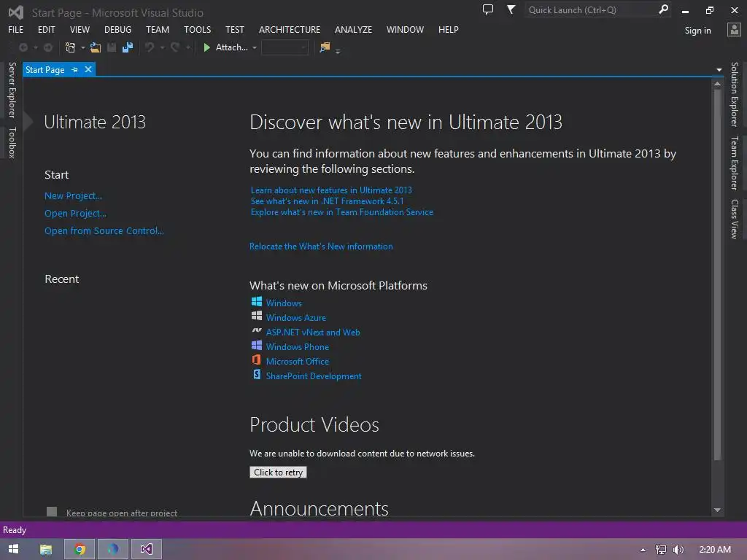Click the Open Project... link

tap(75, 214)
